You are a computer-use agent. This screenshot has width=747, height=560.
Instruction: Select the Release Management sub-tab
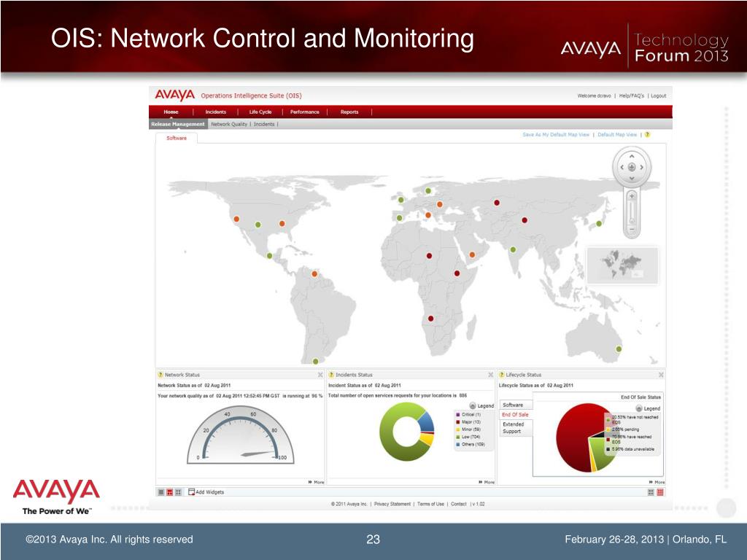tap(178, 124)
